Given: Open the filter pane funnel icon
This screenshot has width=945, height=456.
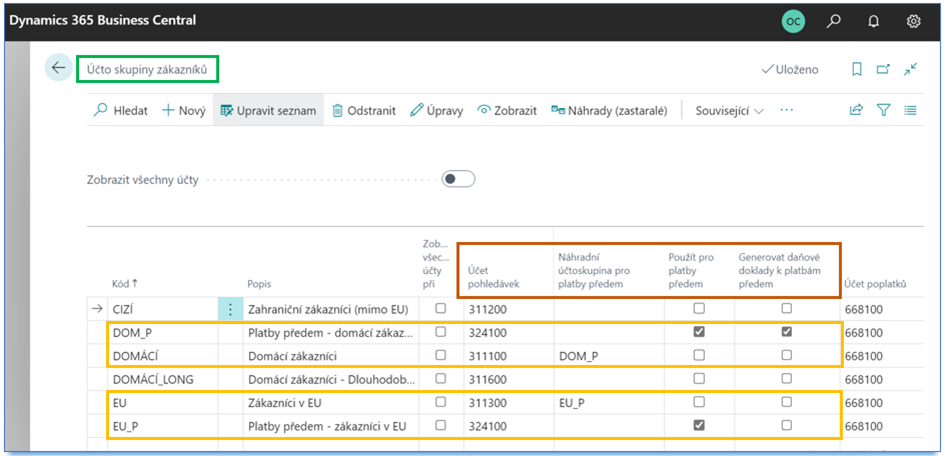Looking at the screenshot, I should pos(883,111).
